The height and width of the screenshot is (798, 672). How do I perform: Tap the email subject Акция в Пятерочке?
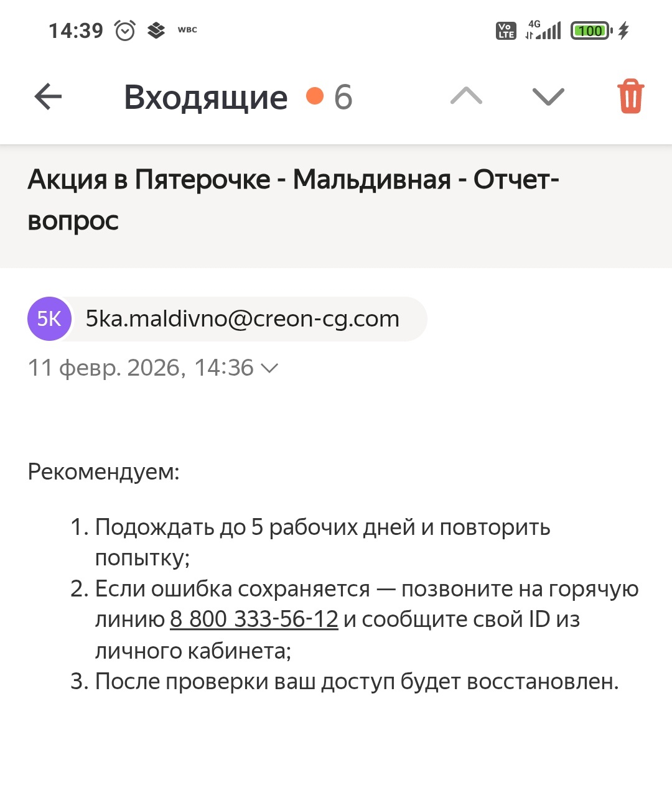(x=293, y=200)
